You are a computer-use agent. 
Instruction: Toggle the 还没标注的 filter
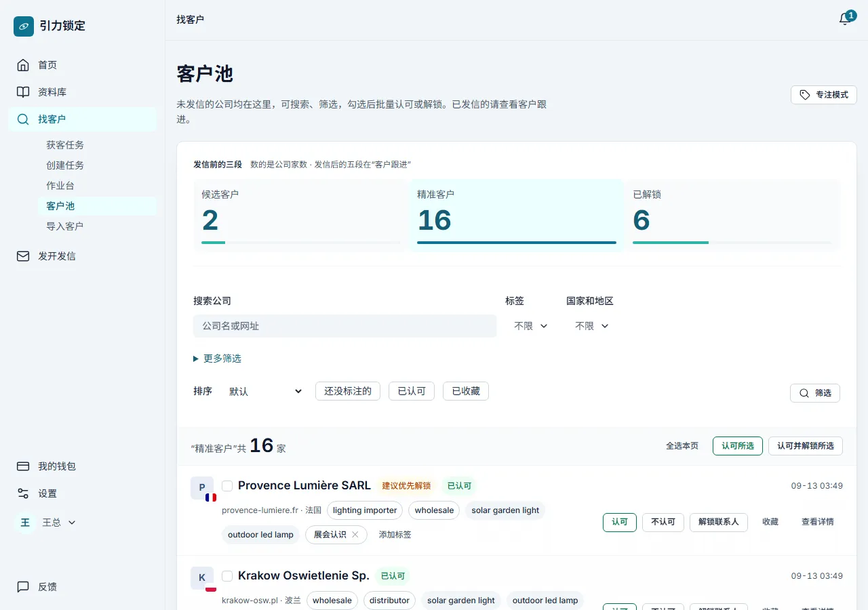coord(348,391)
